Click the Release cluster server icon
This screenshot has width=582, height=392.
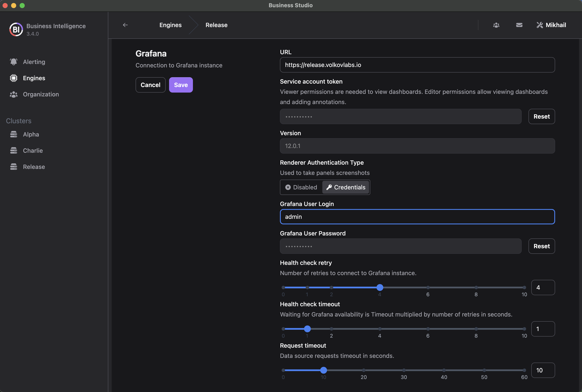pos(13,167)
